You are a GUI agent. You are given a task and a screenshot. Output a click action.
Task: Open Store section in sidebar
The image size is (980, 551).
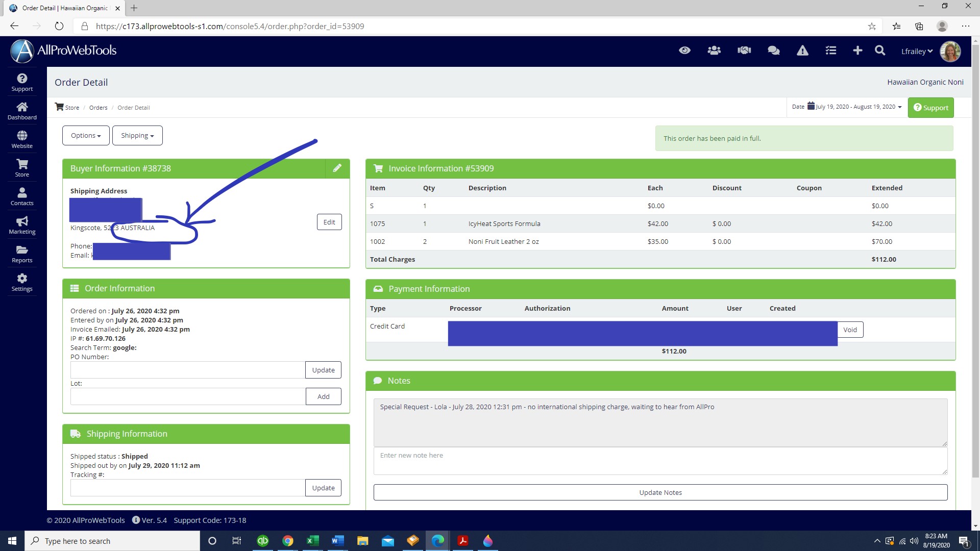pyautogui.click(x=22, y=168)
